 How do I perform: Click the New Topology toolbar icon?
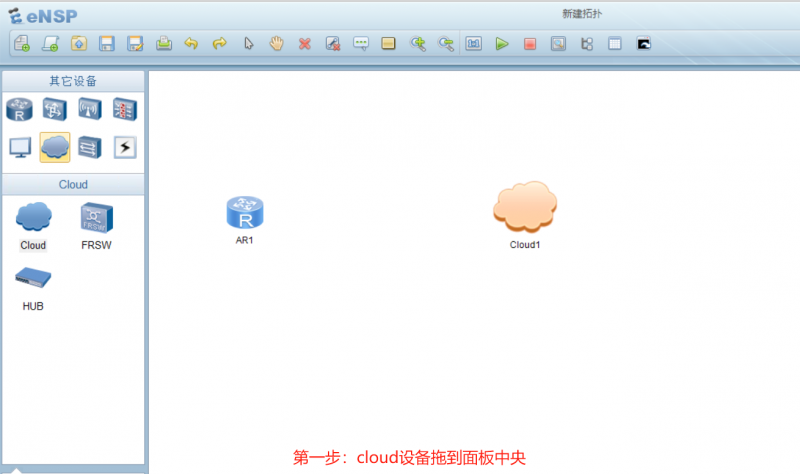coord(22,44)
